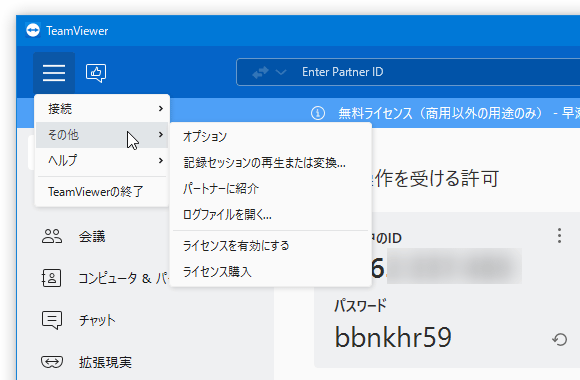
Task: Click the password bbnkhr59
Action: pyautogui.click(x=393, y=337)
